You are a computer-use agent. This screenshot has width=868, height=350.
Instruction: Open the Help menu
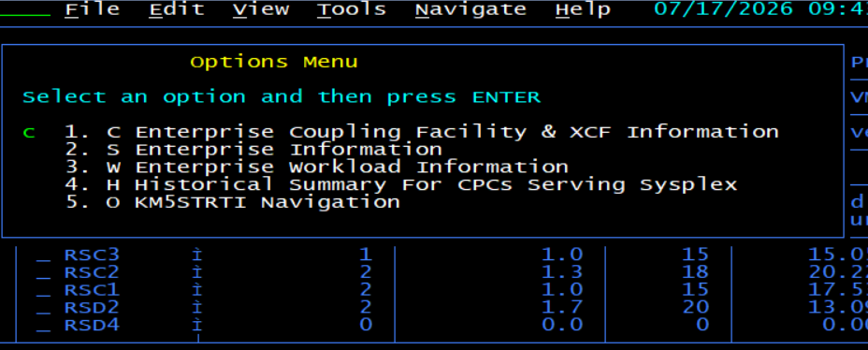tap(583, 9)
